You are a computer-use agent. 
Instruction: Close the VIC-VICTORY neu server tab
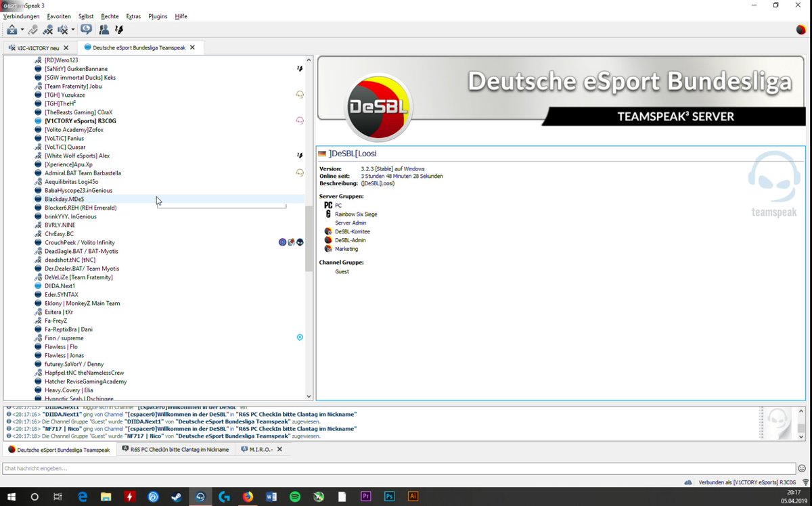tap(66, 48)
